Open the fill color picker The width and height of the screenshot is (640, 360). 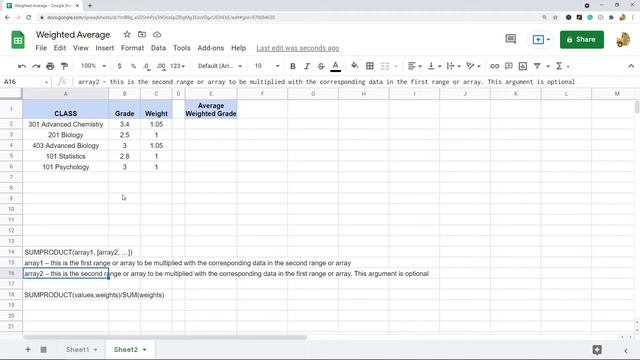[355, 66]
